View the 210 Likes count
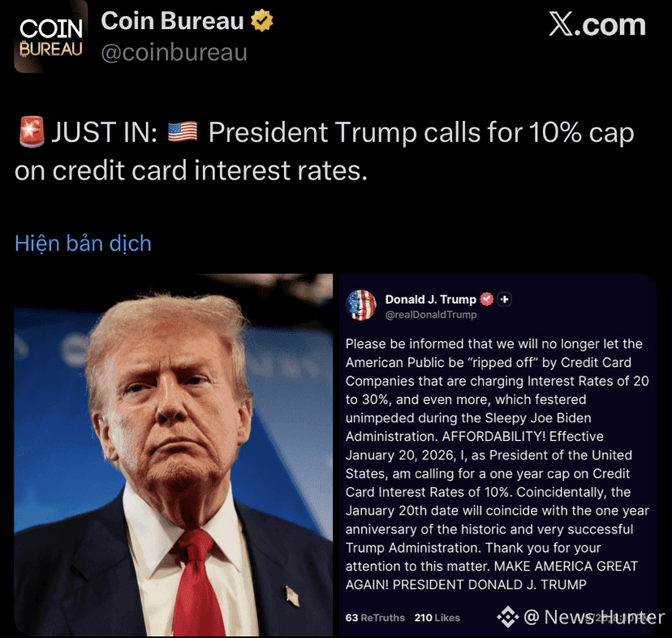 437,618
